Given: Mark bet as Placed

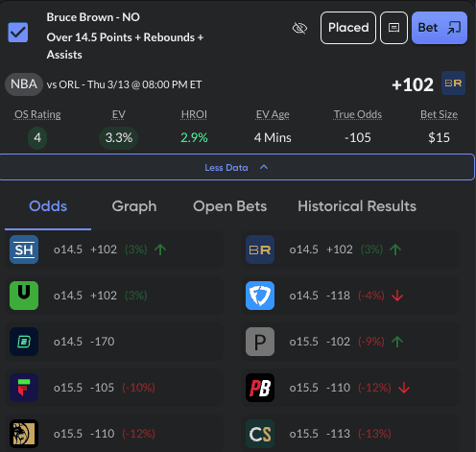Looking at the screenshot, I should coord(348,28).
